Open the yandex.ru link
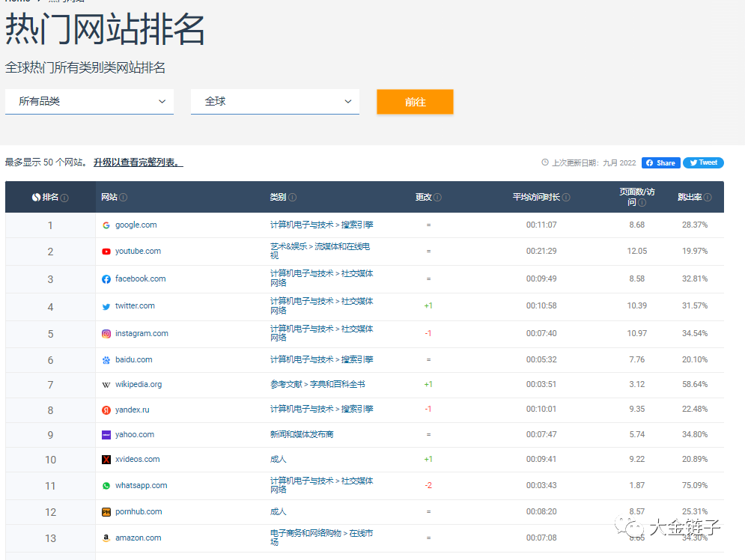Screen dimensions: 745x560 132,410
